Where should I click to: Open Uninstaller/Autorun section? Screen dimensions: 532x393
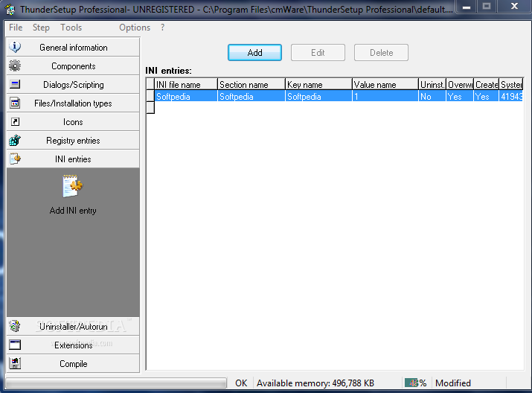73,327
